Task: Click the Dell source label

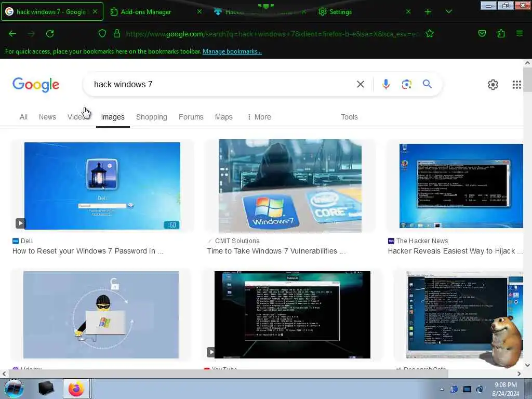Action: coord(22,241)
